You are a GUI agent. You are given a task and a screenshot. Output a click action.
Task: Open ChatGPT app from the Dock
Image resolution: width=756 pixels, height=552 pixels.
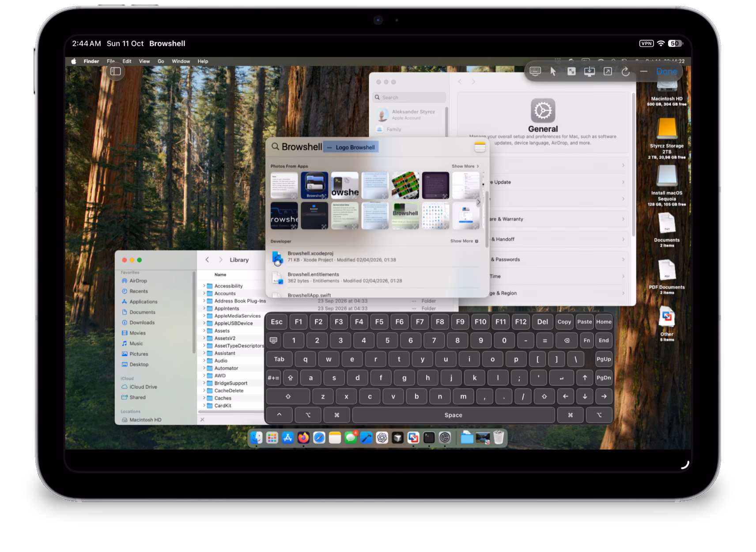[382, 438]
